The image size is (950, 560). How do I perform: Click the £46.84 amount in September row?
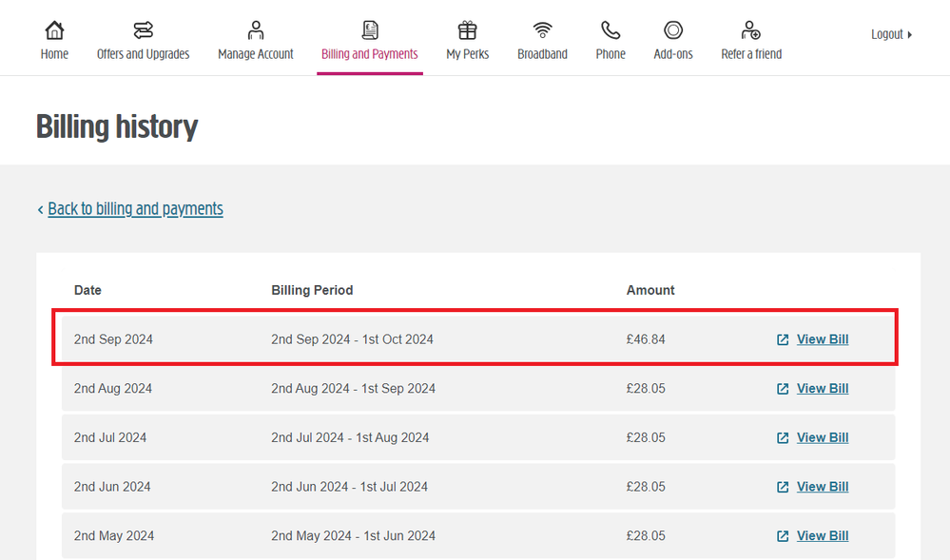[x=646, y=339]
